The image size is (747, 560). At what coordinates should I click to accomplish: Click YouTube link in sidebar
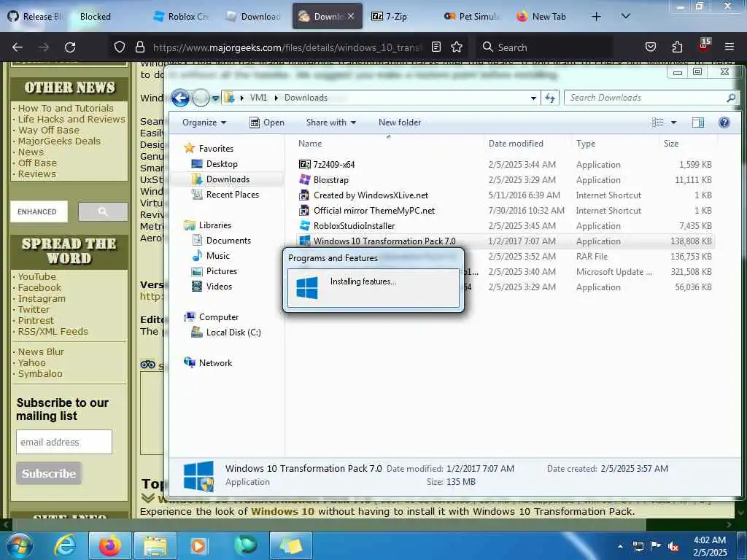click(37, 276)
